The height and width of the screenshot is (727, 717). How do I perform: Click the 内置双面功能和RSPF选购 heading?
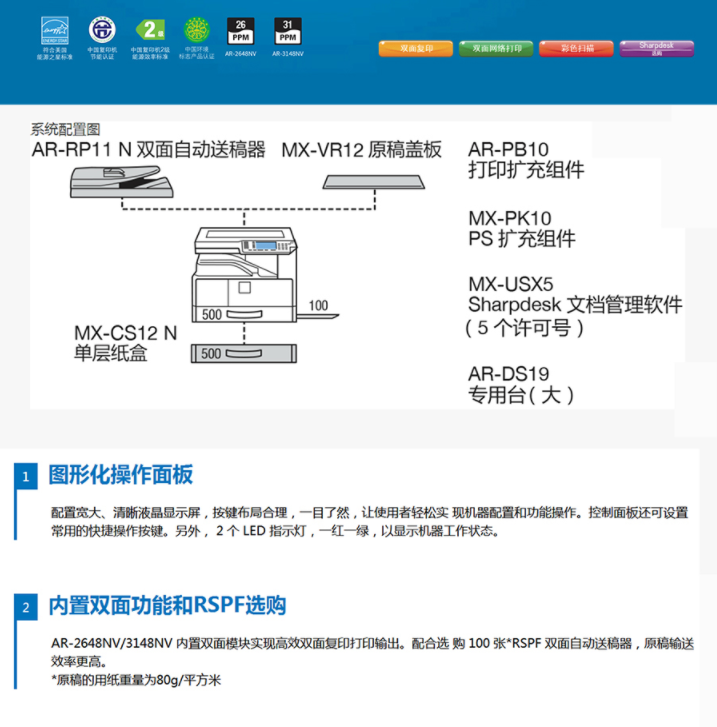(167, 606)
